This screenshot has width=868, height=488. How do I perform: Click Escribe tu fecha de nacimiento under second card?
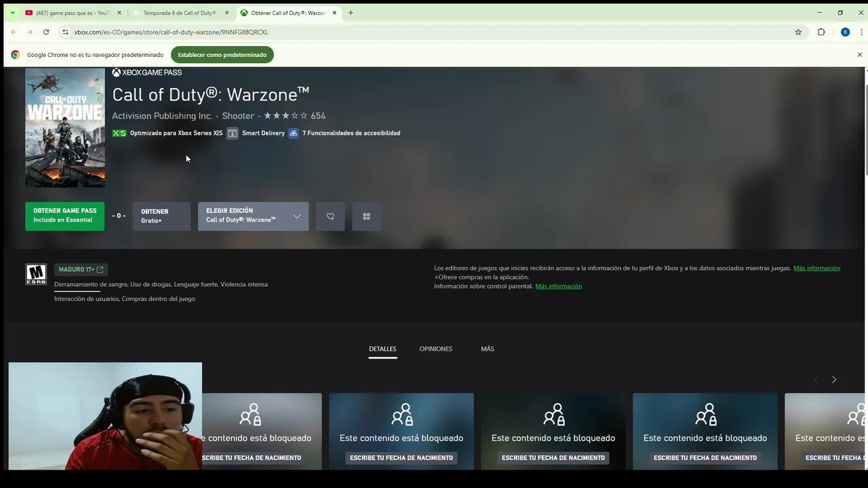click(x=401, y=457)
